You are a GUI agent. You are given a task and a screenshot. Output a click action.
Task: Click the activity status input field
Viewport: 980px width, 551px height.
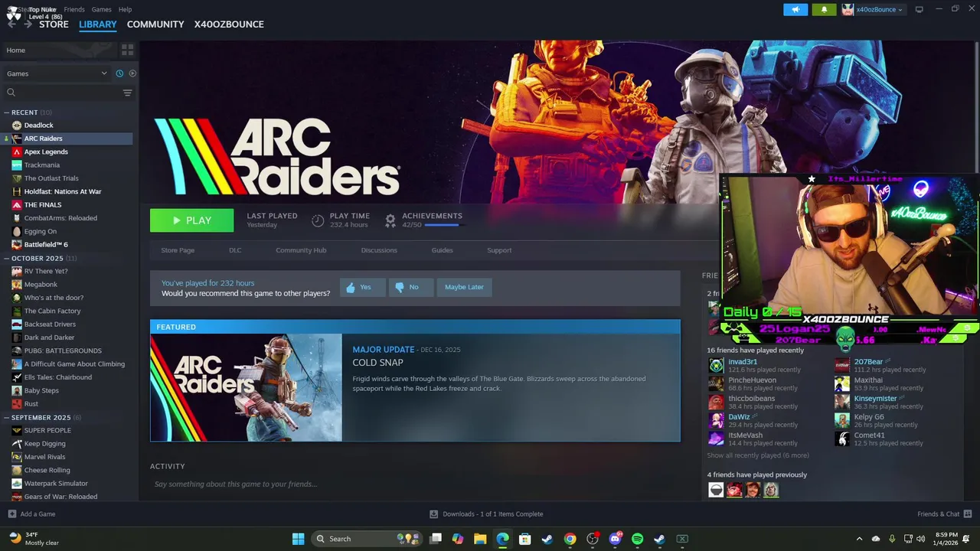(415, 484)
